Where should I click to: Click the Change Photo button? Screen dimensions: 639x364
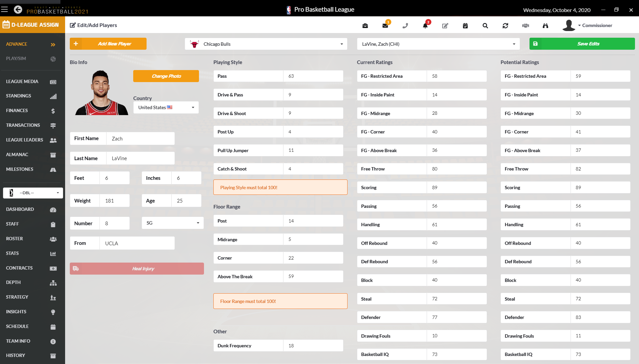tap(166, 76)
